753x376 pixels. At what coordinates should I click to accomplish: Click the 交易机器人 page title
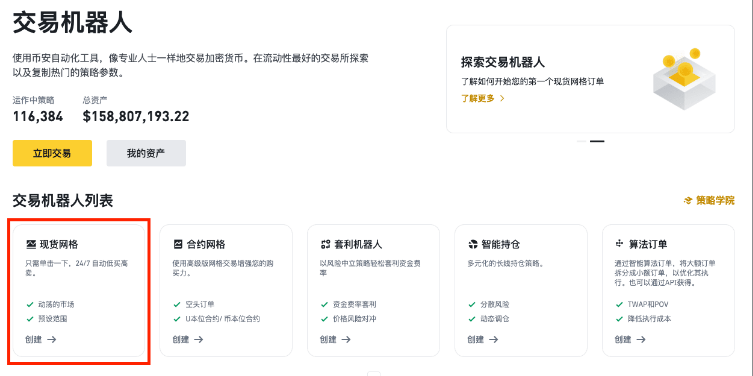[72, 23]
